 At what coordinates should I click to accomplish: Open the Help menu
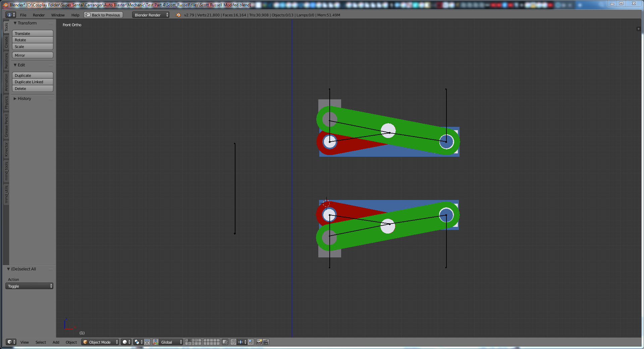coord(75,15)
